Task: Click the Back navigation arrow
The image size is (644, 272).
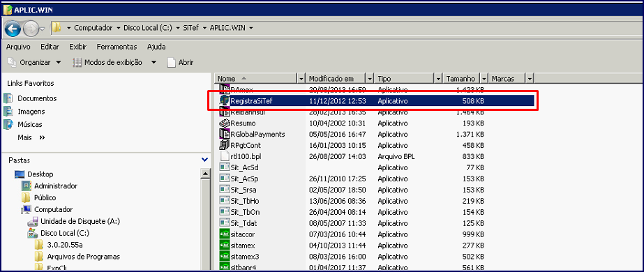Action: coord(13,29)
